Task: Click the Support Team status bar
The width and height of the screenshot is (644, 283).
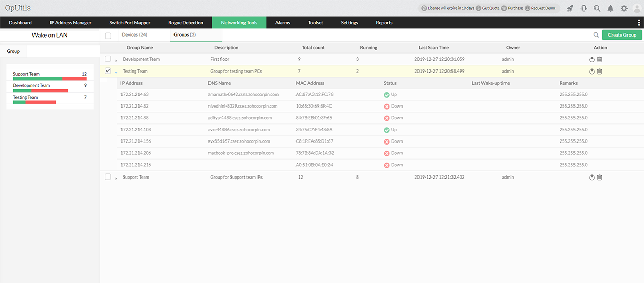Action: point(50,79)
